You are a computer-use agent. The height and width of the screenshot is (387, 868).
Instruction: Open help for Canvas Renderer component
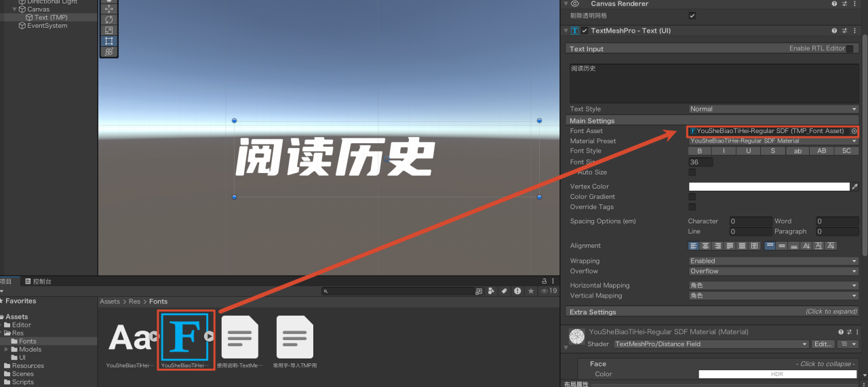(x=835, y=3)
